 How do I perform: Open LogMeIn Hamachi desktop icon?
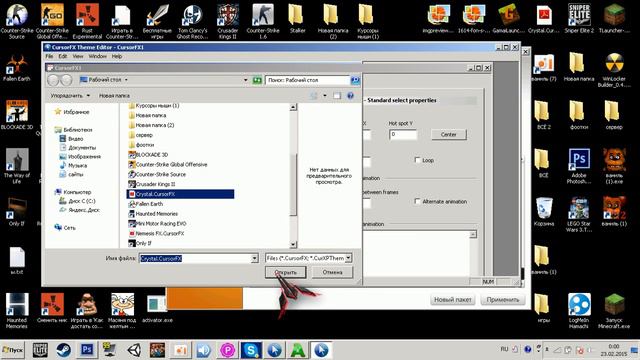579,311
